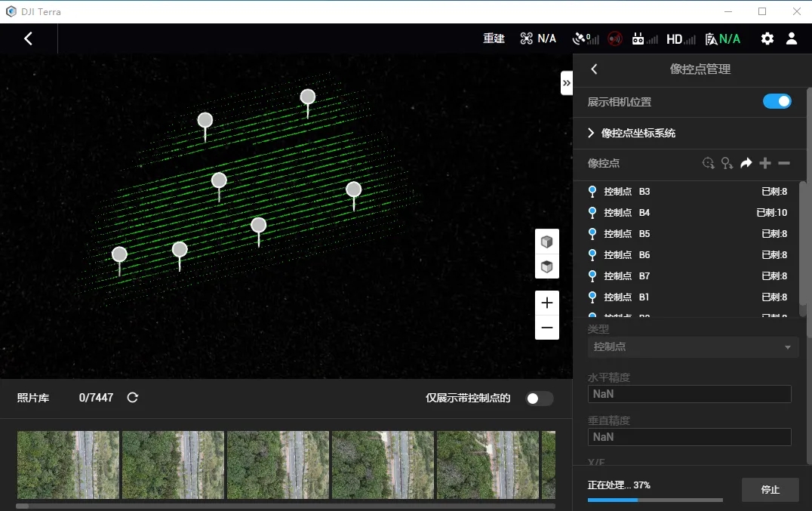This screenshot has height=511, width=812.
Task: Click the export control points arrow icon
Action: (746, 163)
